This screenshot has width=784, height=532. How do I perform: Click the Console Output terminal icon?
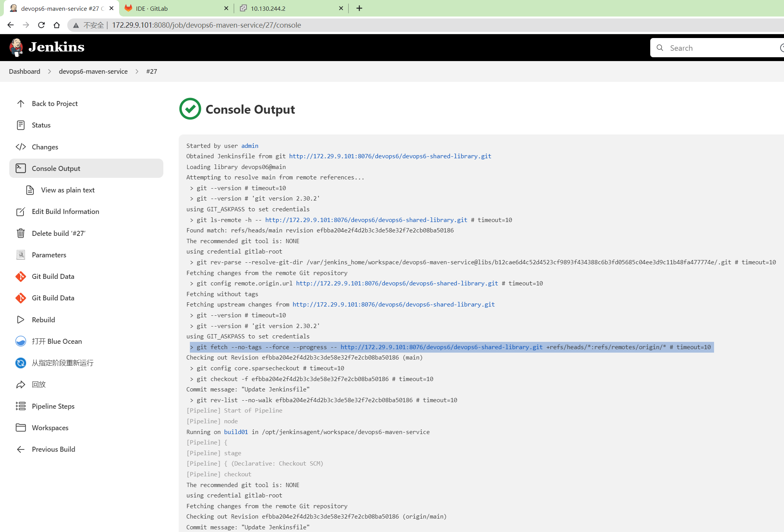coord(21,168)
